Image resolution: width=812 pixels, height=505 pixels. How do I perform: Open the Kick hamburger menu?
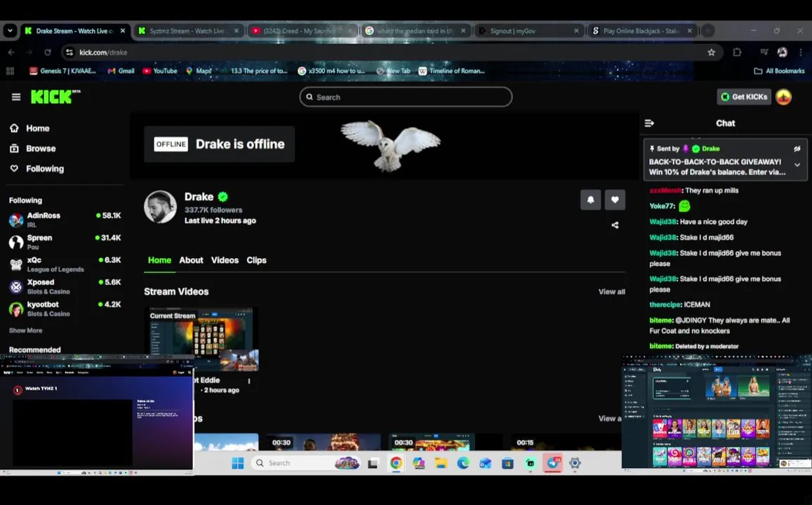coord(16,97)
